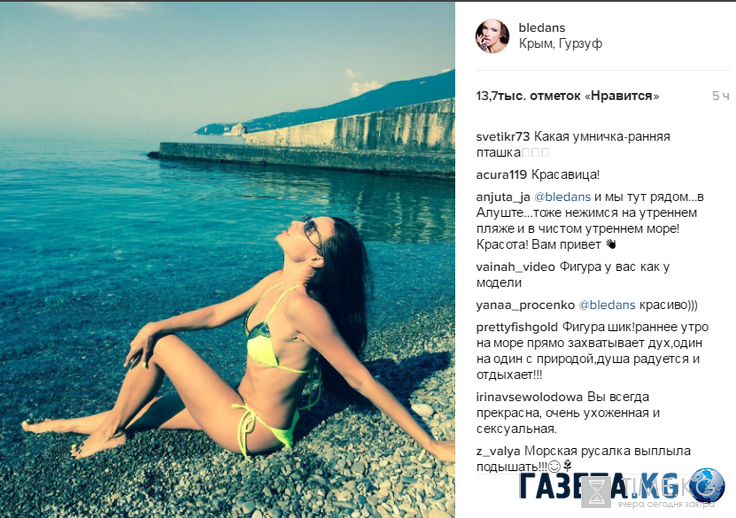
Task: Click @bledans mention in yanaa_procenko comment
Action: (x=607, y=305)
